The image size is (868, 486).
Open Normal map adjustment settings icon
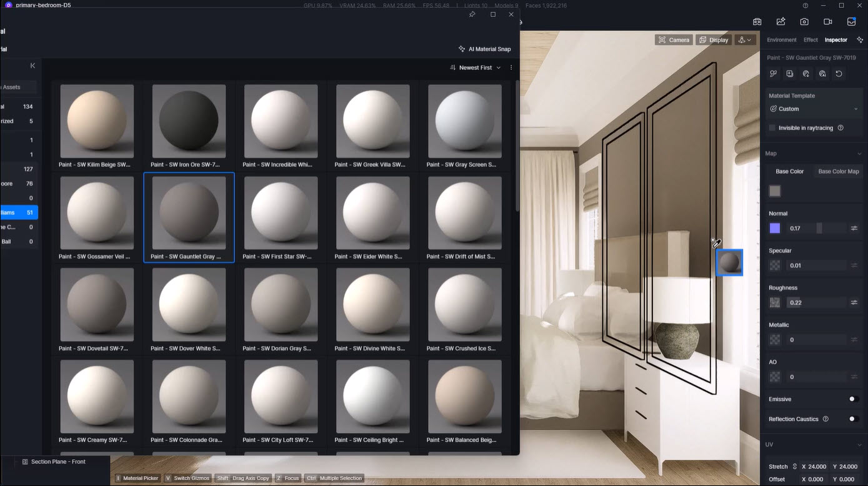point(854,229)
